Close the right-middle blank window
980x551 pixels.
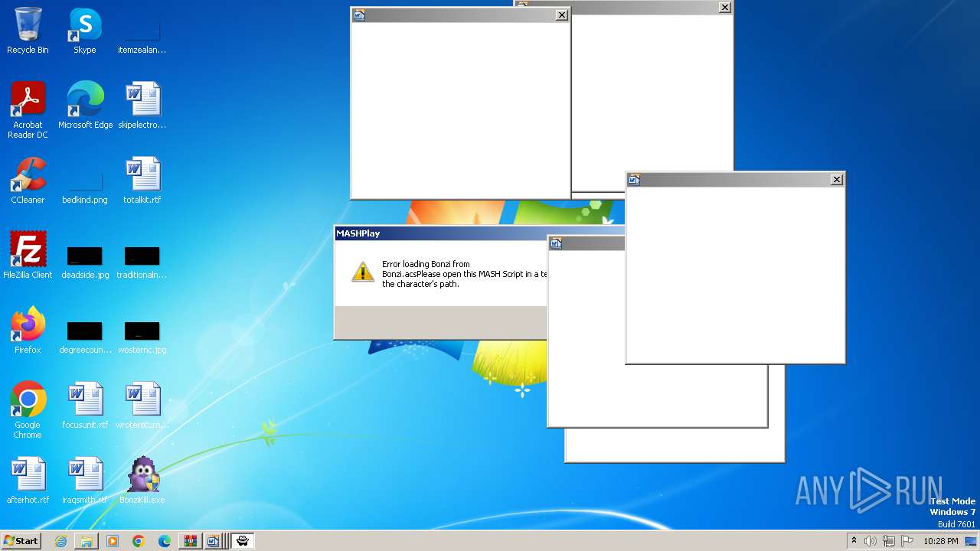click(836, 179)
